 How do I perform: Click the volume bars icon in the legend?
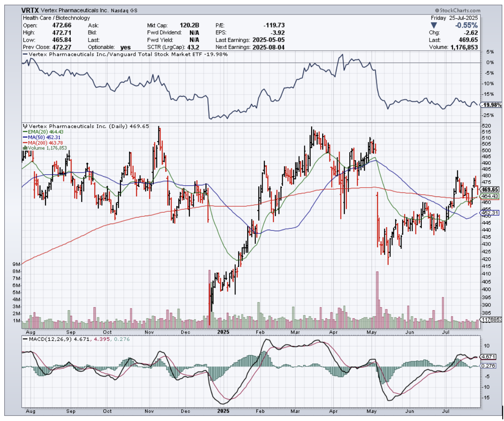click(24, 148)
